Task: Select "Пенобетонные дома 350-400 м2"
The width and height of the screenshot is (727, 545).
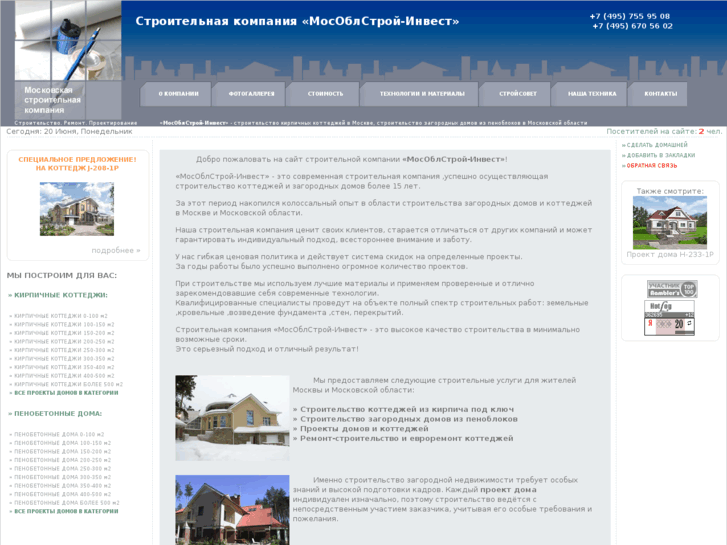Action: coord(63,486)
